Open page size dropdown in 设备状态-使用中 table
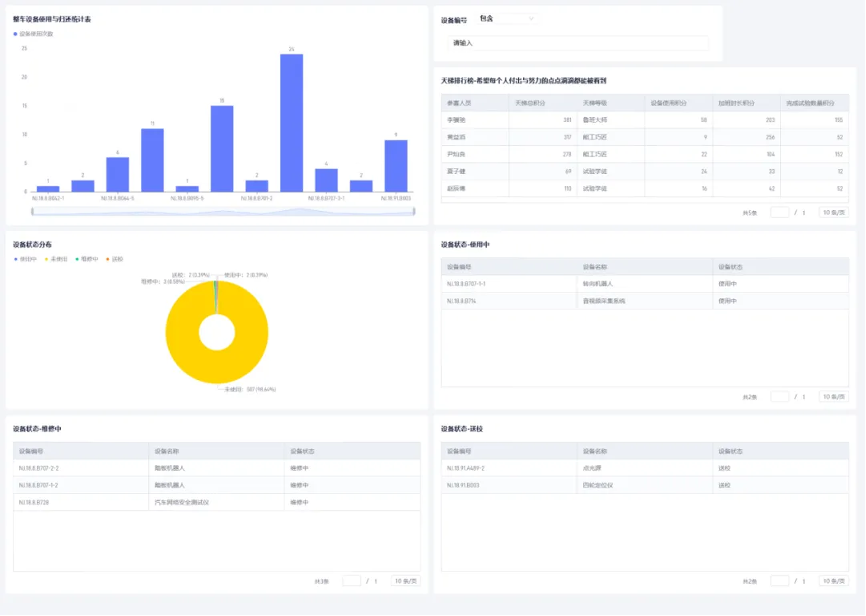 (x=832, y=396)
